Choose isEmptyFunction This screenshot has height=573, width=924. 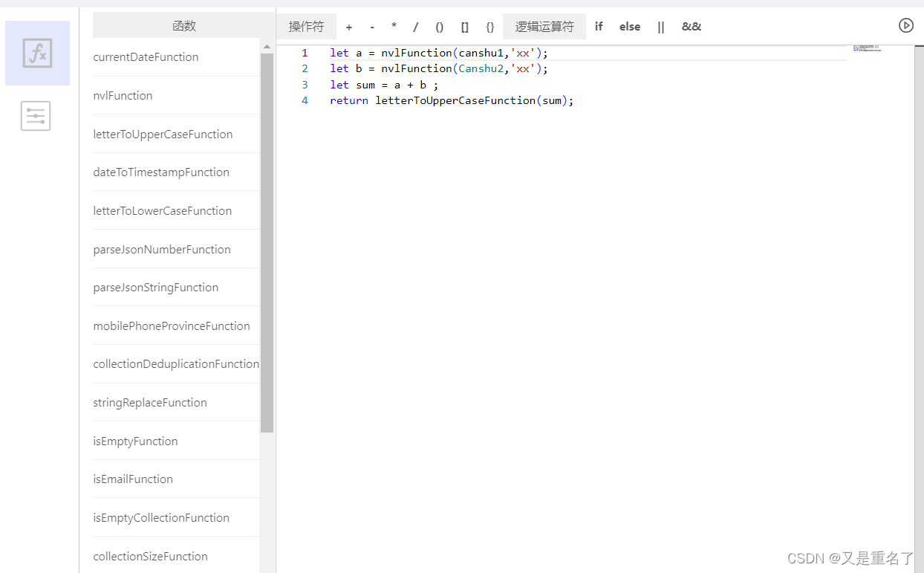[175, 441]
